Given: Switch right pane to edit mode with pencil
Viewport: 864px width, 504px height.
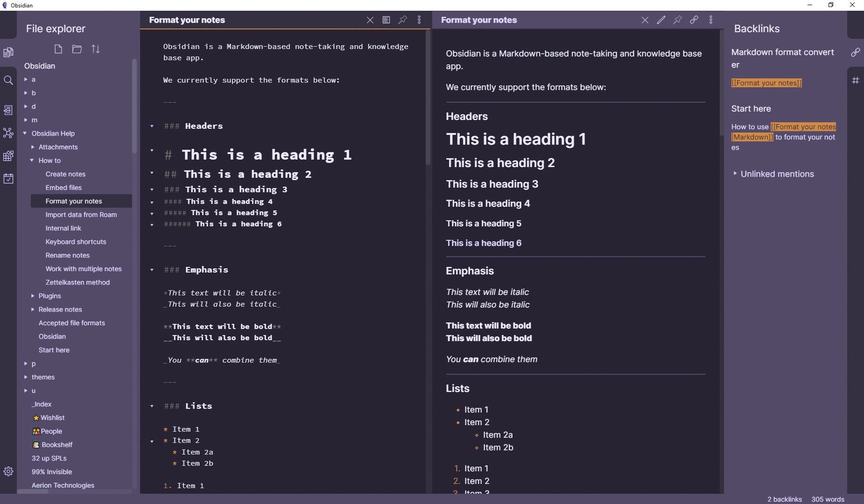Looking at the screenshot, I should click(x=661, y=20).
